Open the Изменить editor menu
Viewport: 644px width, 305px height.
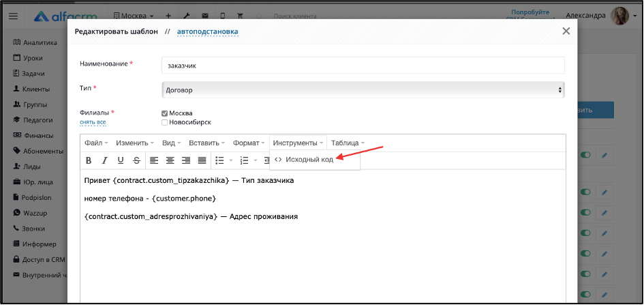pyautogui.click(x=135, y=143)
